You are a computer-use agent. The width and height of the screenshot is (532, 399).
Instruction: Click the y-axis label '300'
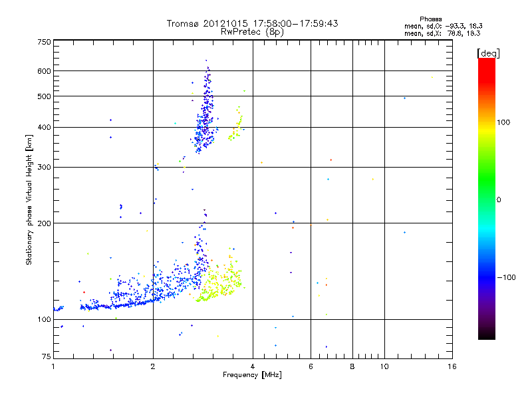(45, 168)
